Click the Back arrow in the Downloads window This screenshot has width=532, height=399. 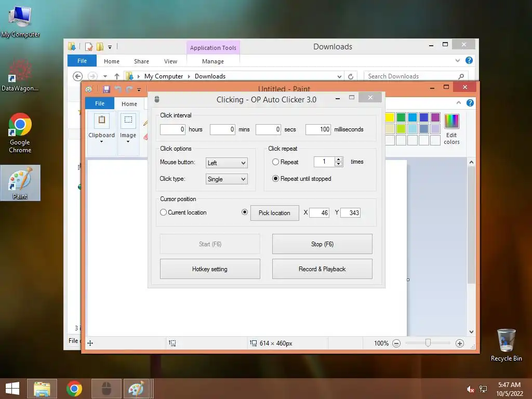(x=78, y=76)
